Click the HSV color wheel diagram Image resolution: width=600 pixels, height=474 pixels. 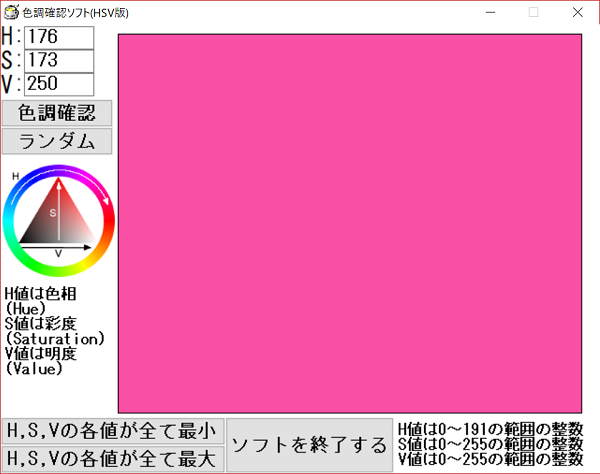(59, 220)
